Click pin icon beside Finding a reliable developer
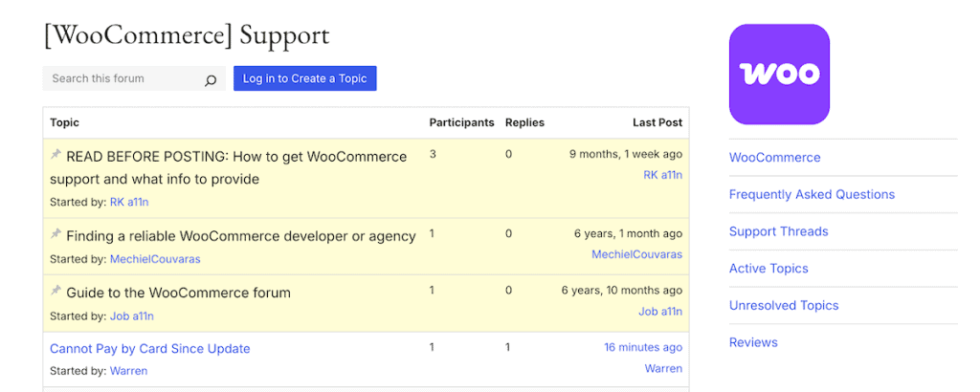 click(x=56, y=234)
